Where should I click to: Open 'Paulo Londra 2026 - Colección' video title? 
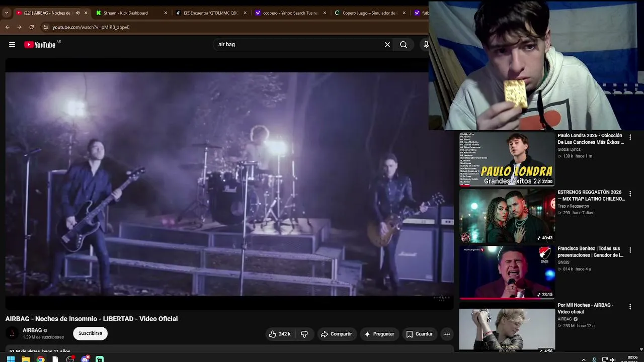click(591, 139)
